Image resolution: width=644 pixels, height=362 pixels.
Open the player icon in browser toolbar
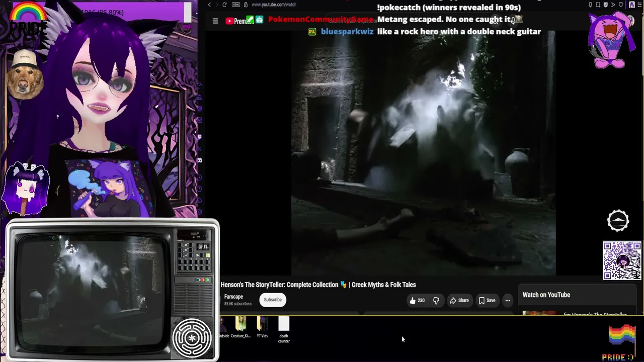coord(613,5)
